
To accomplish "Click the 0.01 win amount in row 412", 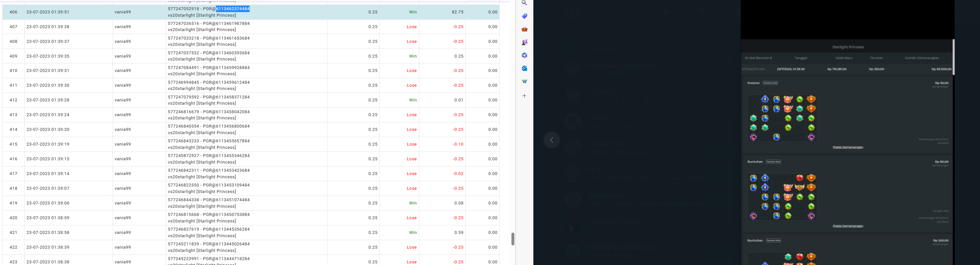I will 459,100.
